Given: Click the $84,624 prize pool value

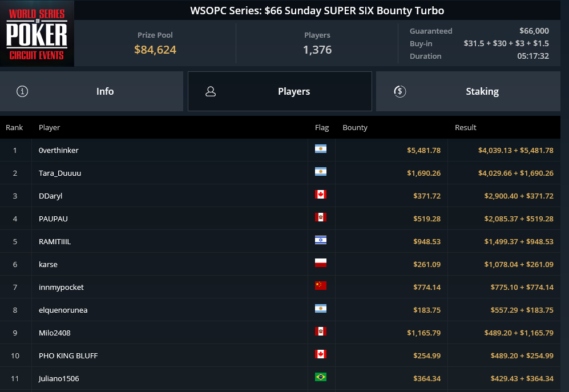Looking at the screenshot, I should click(x=155, y=50).
